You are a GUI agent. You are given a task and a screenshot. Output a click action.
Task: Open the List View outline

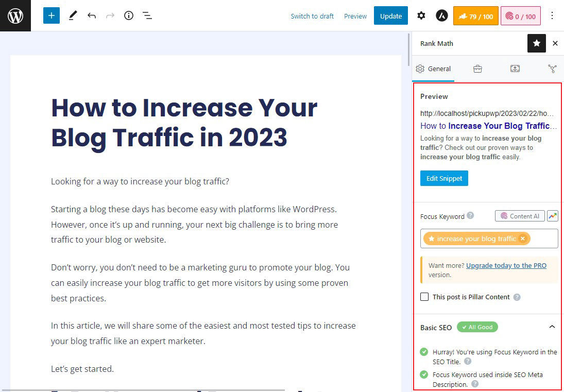coord(147,15)
